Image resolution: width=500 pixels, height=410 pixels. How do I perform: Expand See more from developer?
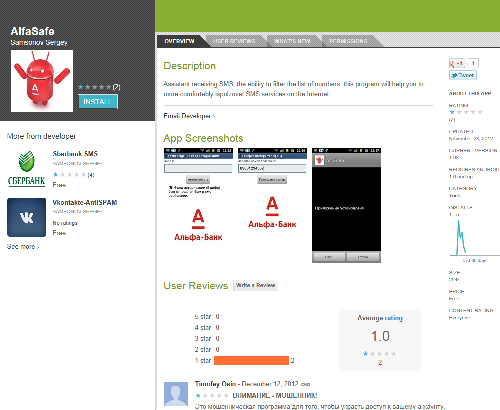pos(23,247)
